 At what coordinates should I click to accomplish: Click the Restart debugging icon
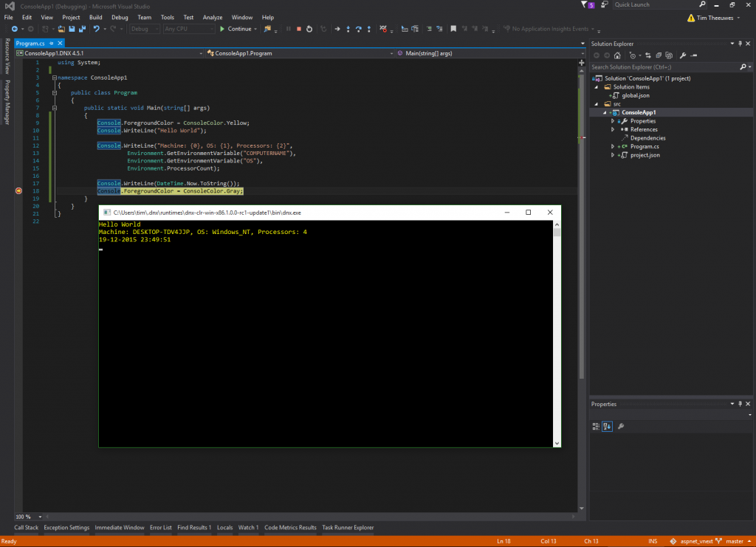coord(309,30)
